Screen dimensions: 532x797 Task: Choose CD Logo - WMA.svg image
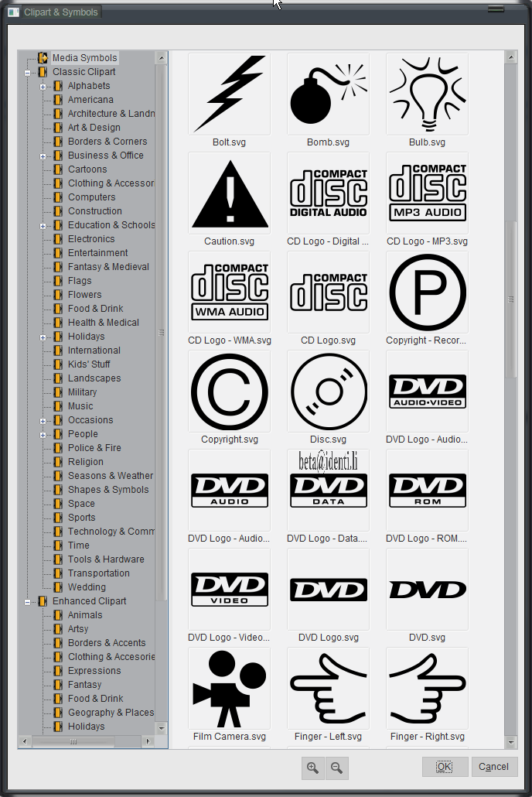pos(229,292)
